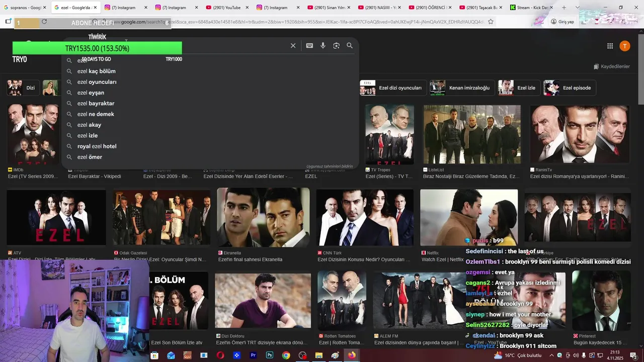Image resolution: width=644 pixels, height=362 pixels.
Task: Choose suggestion ezel oyuncuları
Action: [210, 82]
